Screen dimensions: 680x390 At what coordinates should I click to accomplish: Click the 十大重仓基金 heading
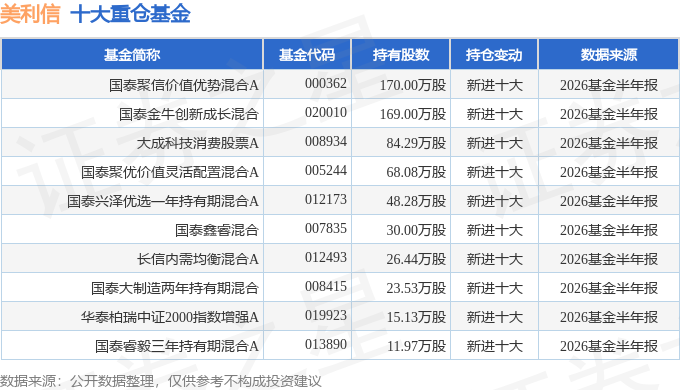pos(130,13)
